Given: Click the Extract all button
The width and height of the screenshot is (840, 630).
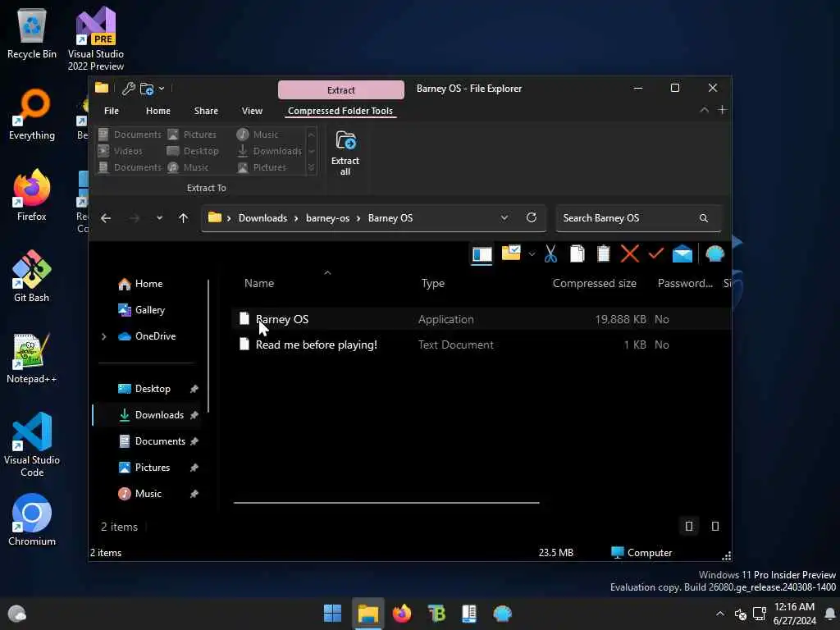Looking at the screenshot, I should tap(345, 153).
